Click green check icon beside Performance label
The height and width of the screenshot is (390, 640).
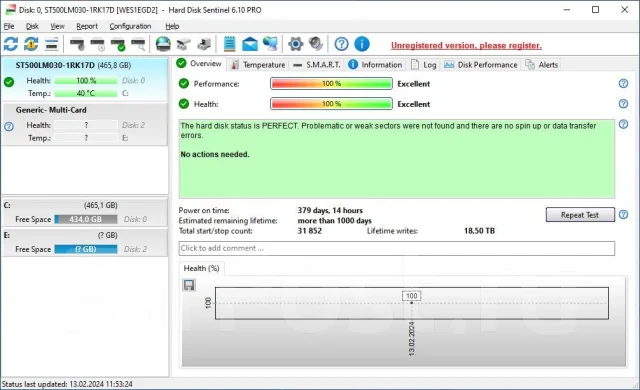tap(184, 84)
